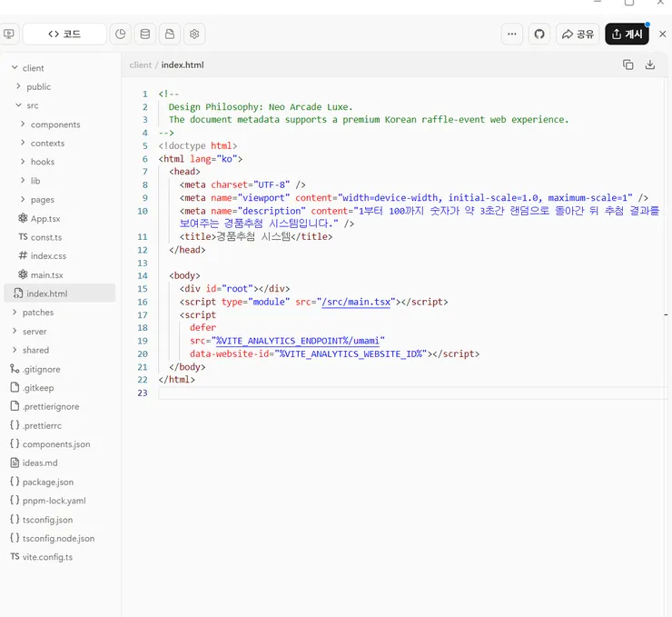Open tsconfig.node.json file
Image resolution: width=672 pixels, height=617 pixels.
[x=58, y=538]
